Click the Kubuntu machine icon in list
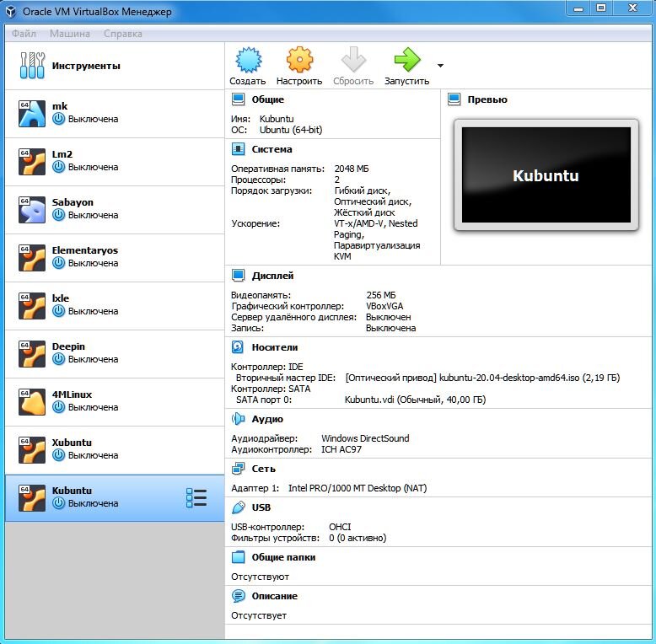The height and width of the screenshot is (644, 656). pos(32,498)
